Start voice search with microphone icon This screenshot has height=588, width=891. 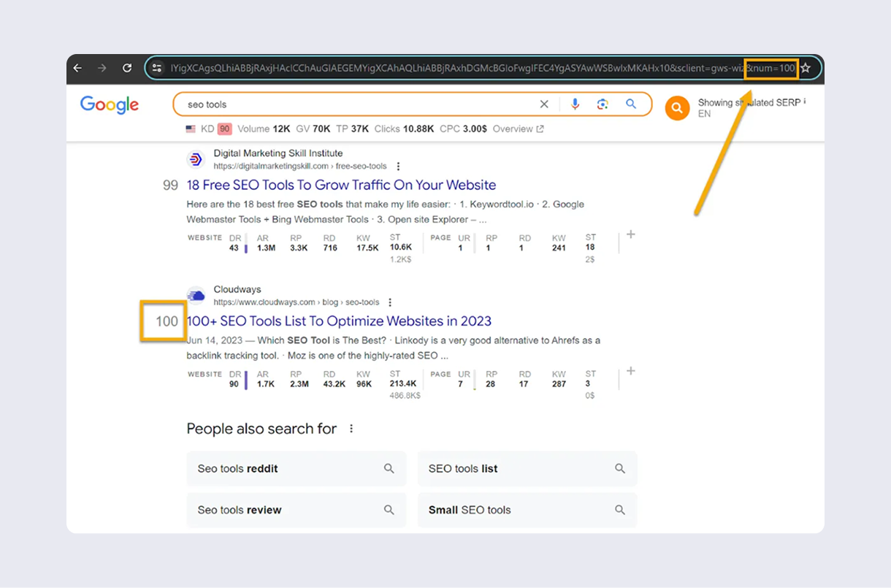point(575,104)
